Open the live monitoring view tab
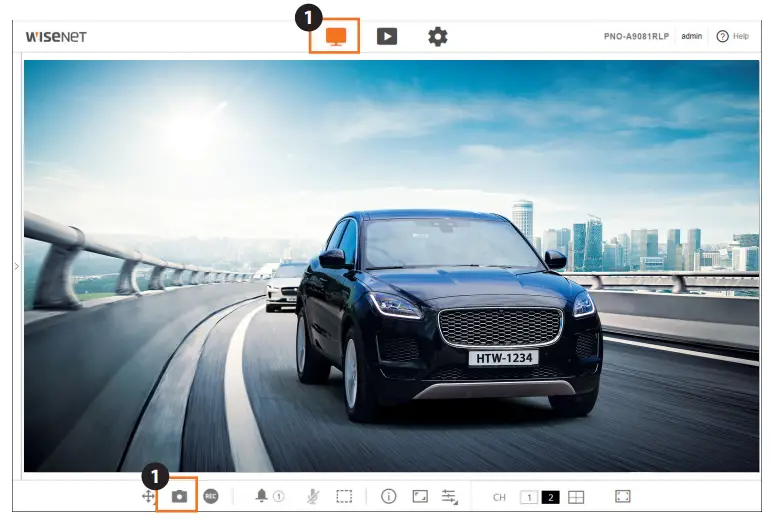Screen dimensions: 771x519 pos(336,36)
